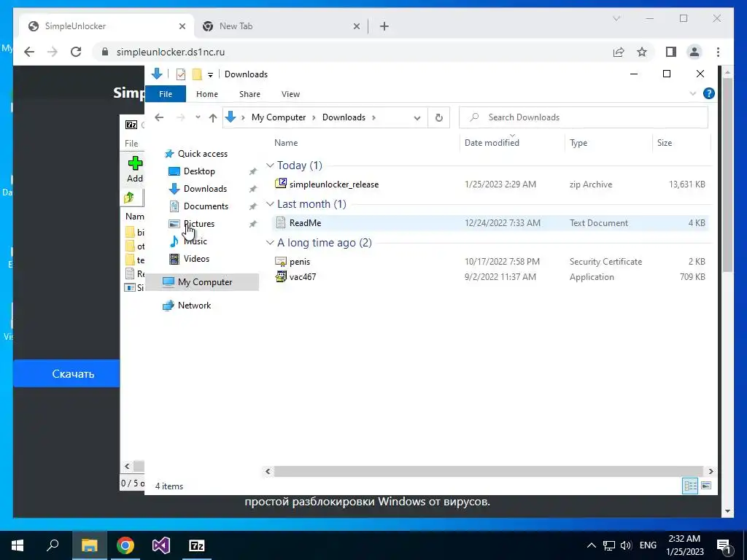Switch to SimpleUnlocker browser tab
Screen dimensions: 747x560
107,26
